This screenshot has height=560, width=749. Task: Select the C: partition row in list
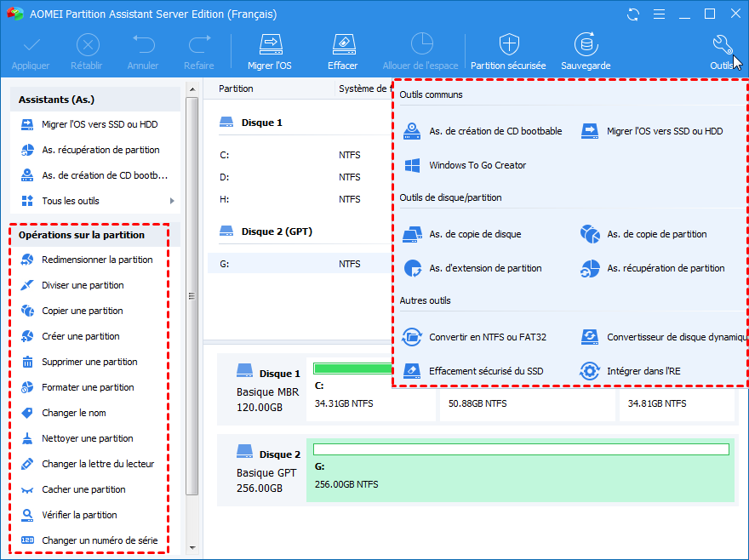300,155
